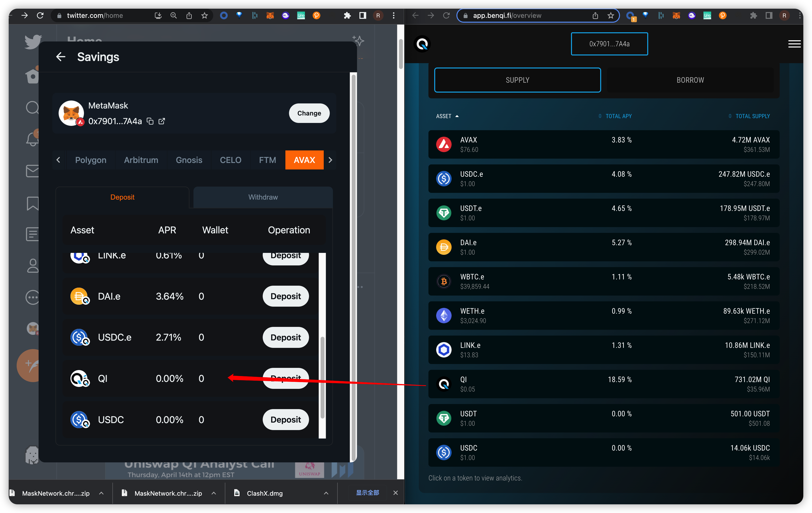The width and height of the screenshot is (812, 513).
Task: Expand the first MaskNetwork zip download options
Action: tap(101, 493)
